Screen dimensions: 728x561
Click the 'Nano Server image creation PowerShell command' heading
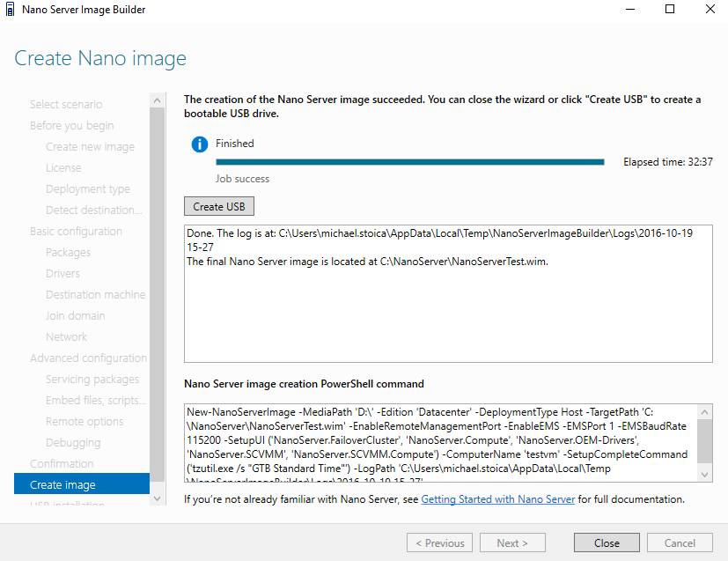pos(304,384)
